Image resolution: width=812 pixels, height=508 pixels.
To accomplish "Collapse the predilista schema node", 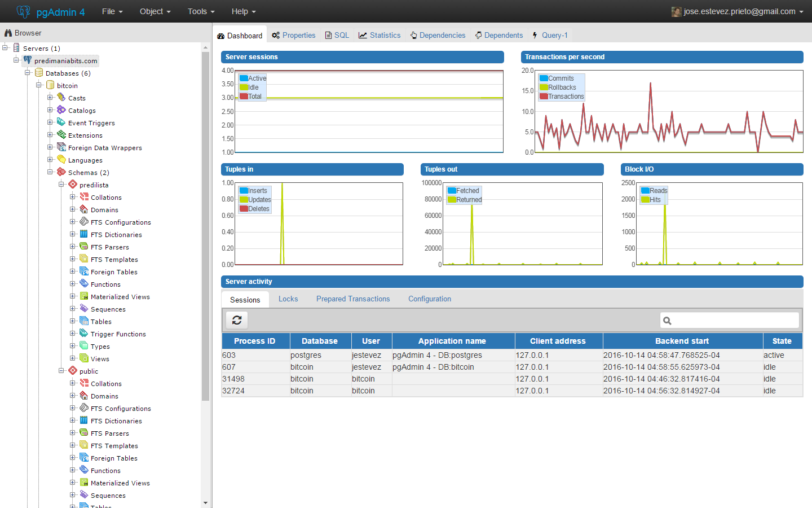I will coord(61,185).
